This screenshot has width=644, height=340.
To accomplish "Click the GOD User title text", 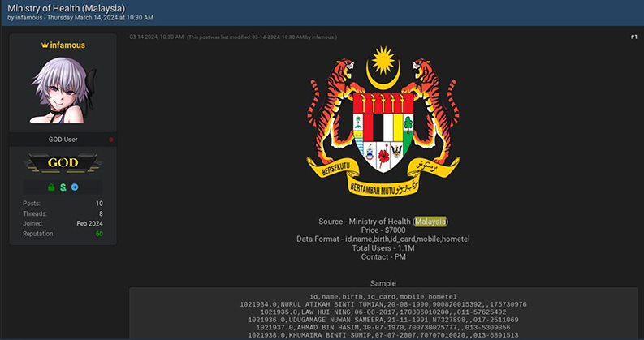I will point(63,140).
